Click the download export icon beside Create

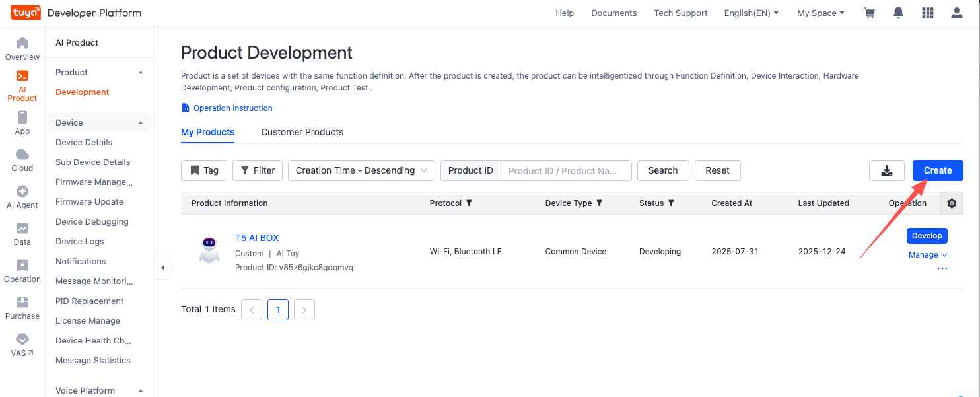(x=886, y=170)
